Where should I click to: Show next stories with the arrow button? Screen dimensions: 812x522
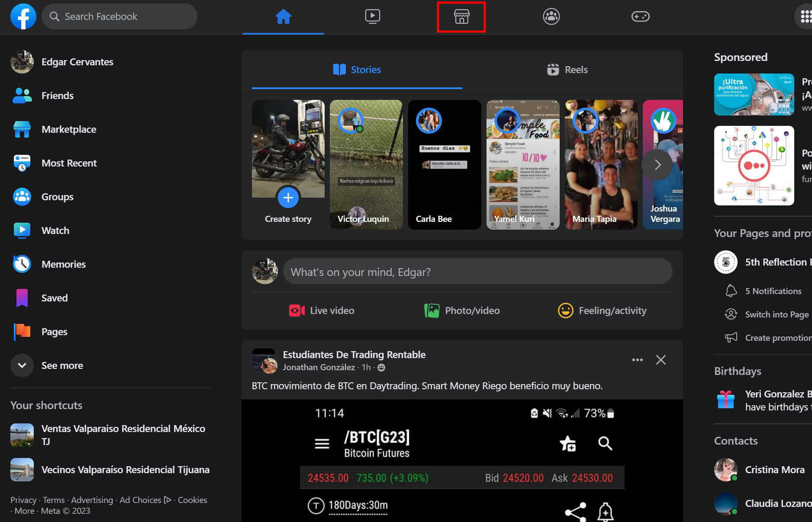click(657, 165)
